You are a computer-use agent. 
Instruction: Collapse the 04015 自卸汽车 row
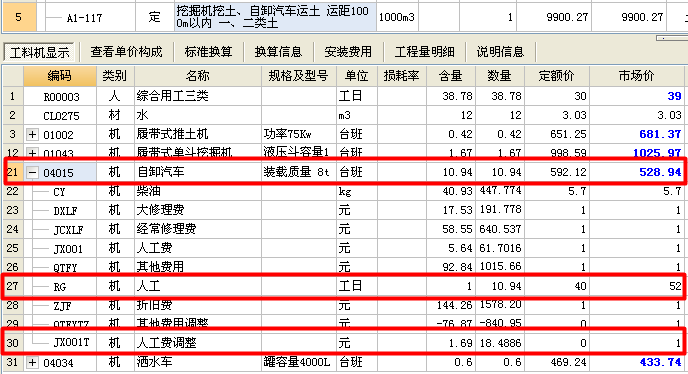pos(32,173)
